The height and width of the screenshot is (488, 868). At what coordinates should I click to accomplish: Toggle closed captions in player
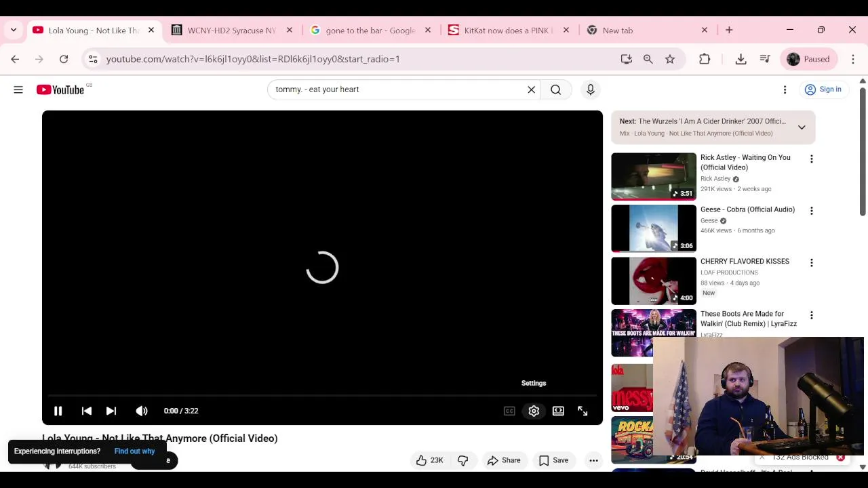click(x=509, y=411)
